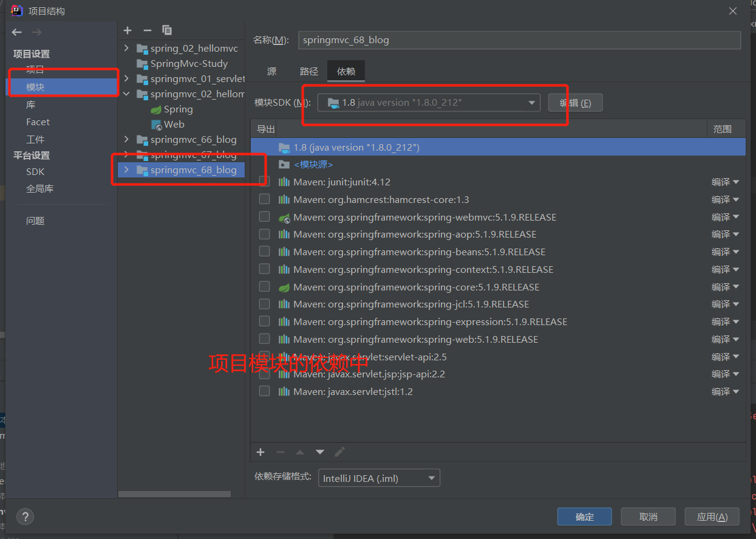Click the 1.8 JDK folder icon in the list
Screen dimensions: 756x539
coord(284,148)
